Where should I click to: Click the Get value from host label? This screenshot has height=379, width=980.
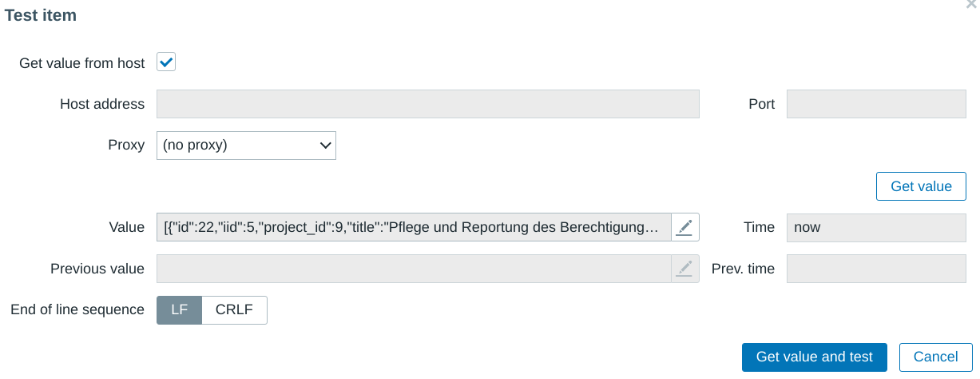click(x=81, y=63)
